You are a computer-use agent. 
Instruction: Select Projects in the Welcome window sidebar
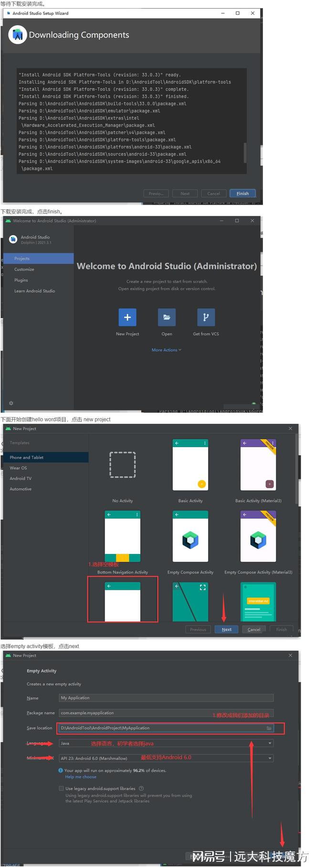click(x=38, y=258)
